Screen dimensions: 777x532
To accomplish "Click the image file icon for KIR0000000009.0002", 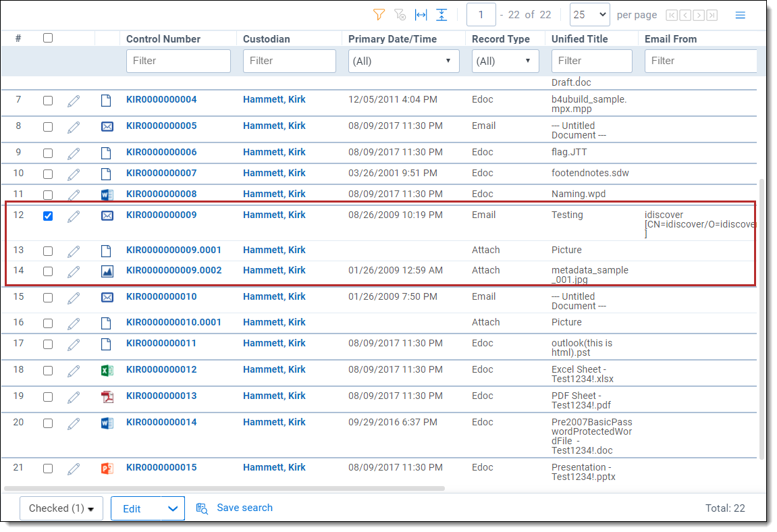I will coord(107,271).
